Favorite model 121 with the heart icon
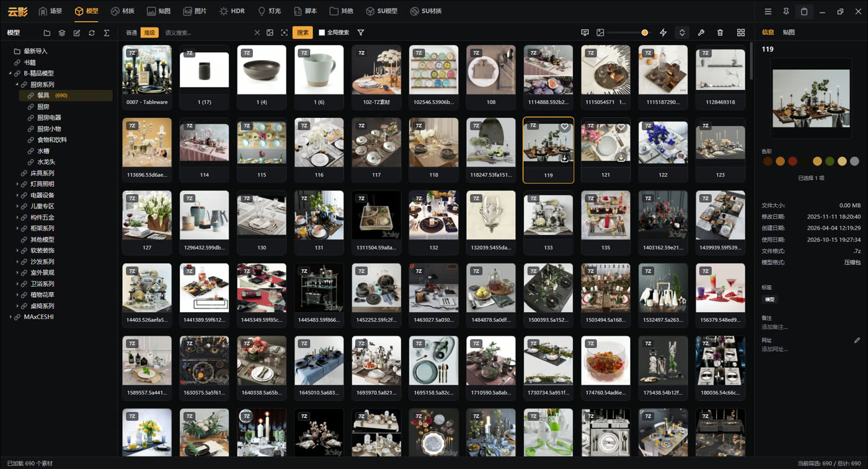This screenshot has width=868, height=469. (x=621, y=127)
